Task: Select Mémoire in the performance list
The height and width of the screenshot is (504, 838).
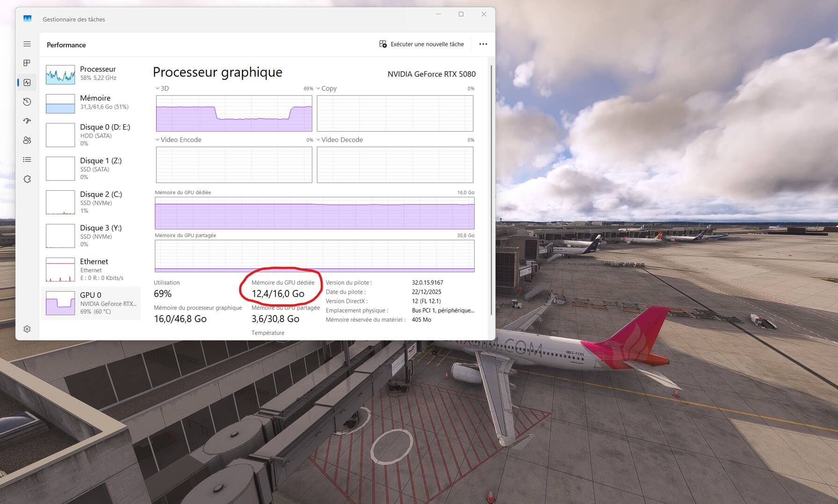Action: 91,103
